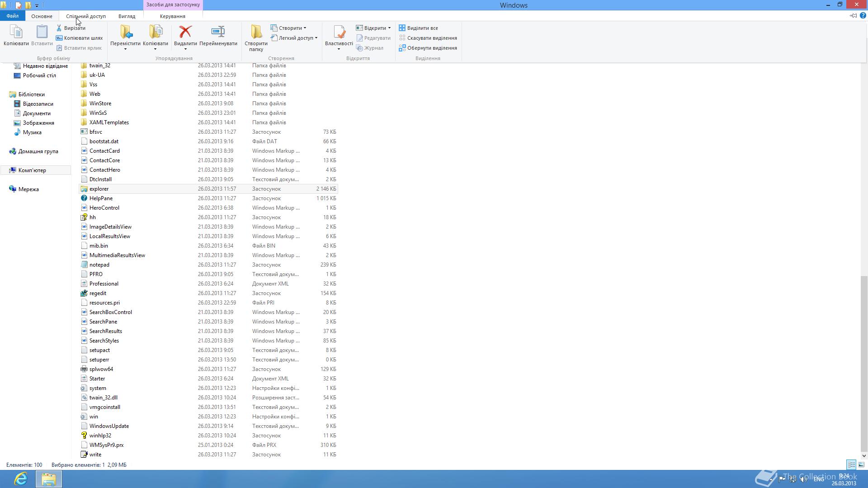Click the Властивості icon
The image size is (868, 488).
339,32
